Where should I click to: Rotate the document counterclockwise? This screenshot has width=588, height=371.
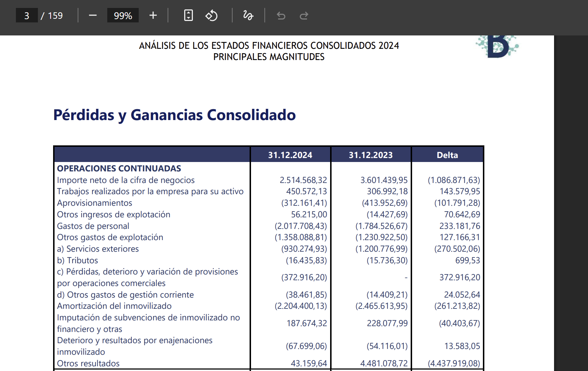(212, 16)
